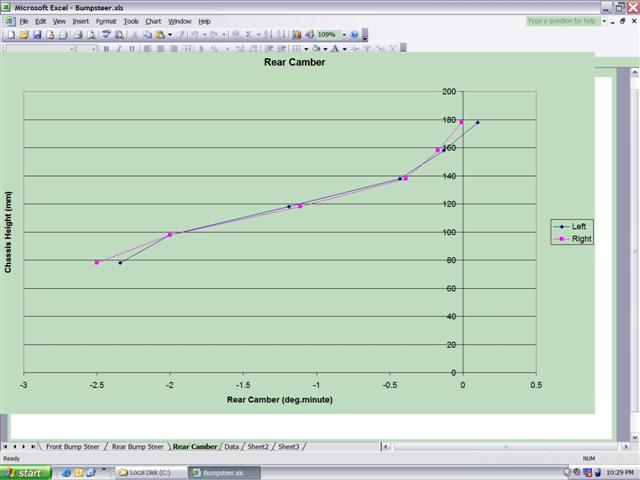Open the Paste options dropdown arrow

(x=170, y=35)
